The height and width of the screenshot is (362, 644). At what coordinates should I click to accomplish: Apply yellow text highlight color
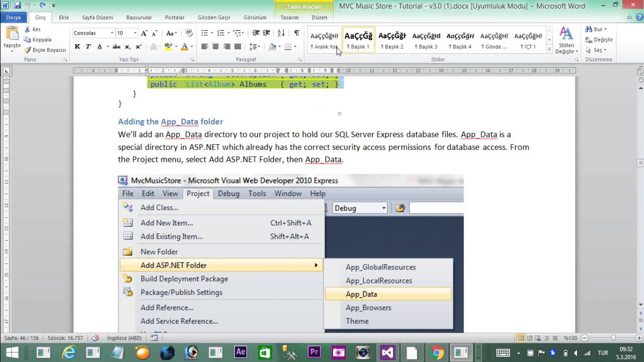point(168,47)
